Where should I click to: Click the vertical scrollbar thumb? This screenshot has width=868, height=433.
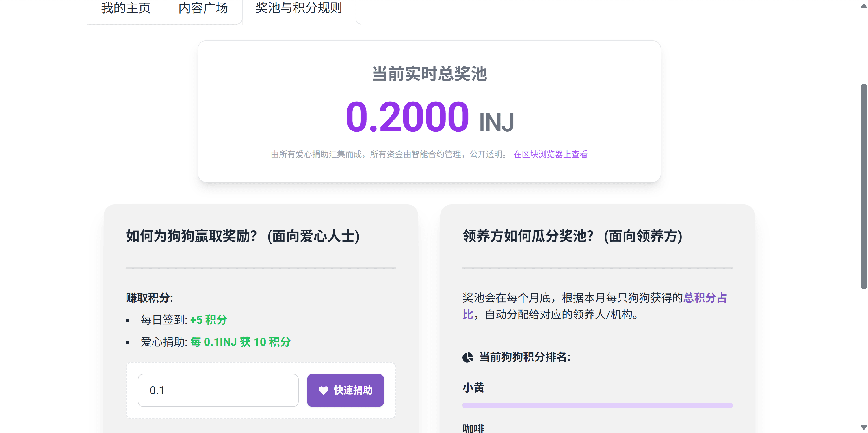(x=864, y=186)
